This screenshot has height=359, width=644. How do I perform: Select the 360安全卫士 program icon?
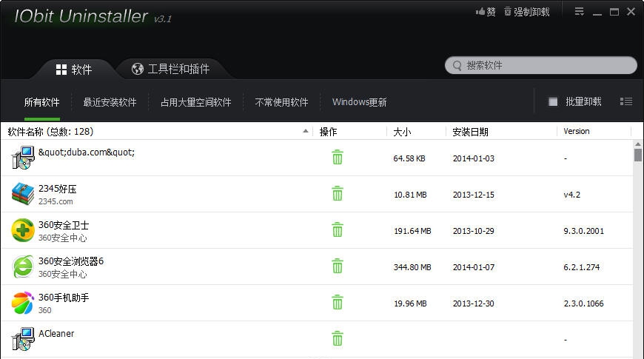pyautogui.click(x=23, y=230)
